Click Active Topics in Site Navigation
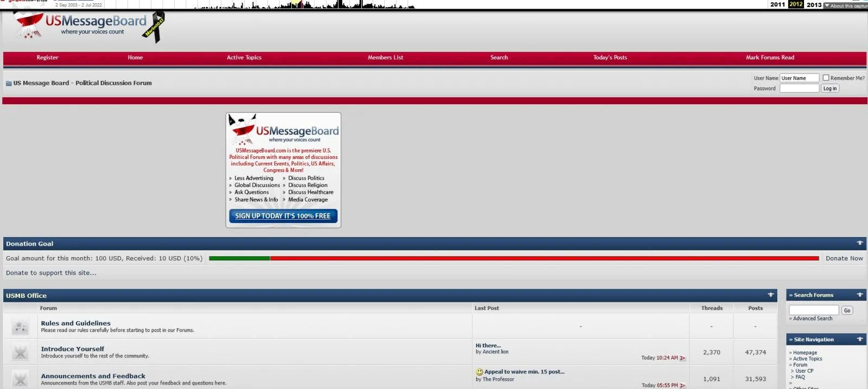868x389 pixels. click(x=807, y=359)
